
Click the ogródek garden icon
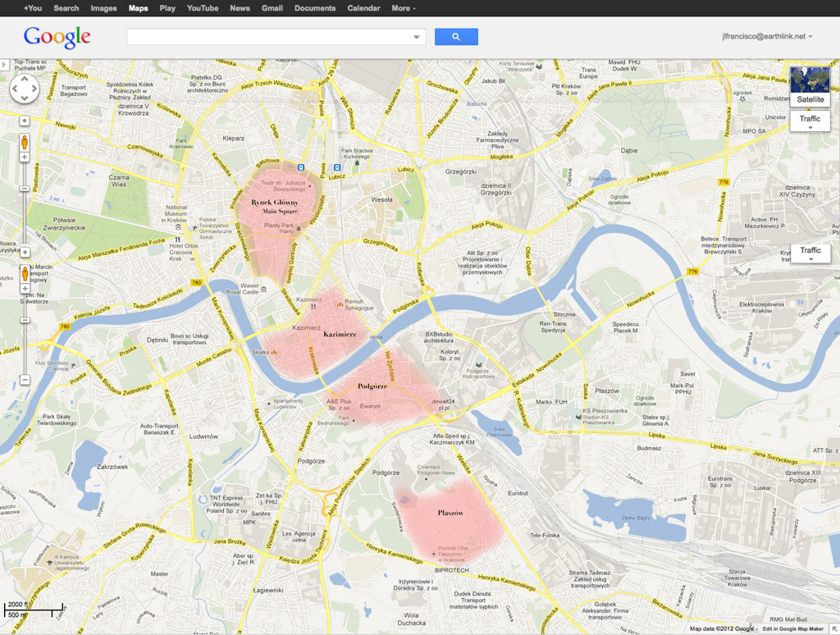click(x=742, y=99)
